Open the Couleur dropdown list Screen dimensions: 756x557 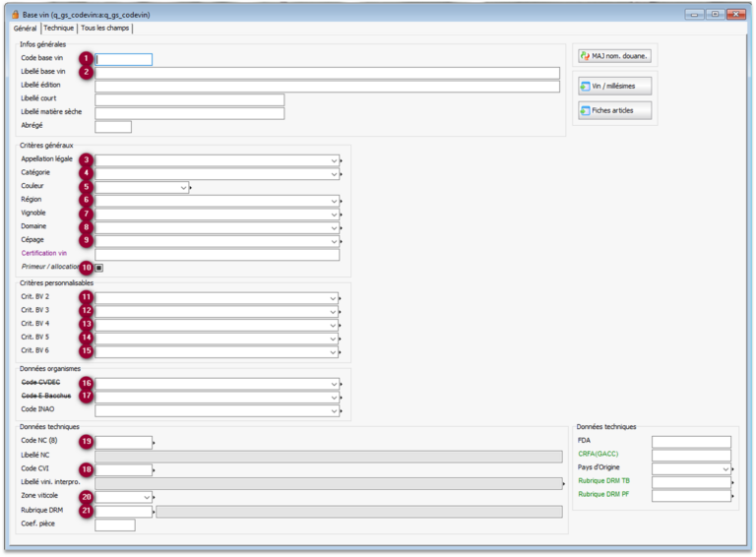point(184,187)
